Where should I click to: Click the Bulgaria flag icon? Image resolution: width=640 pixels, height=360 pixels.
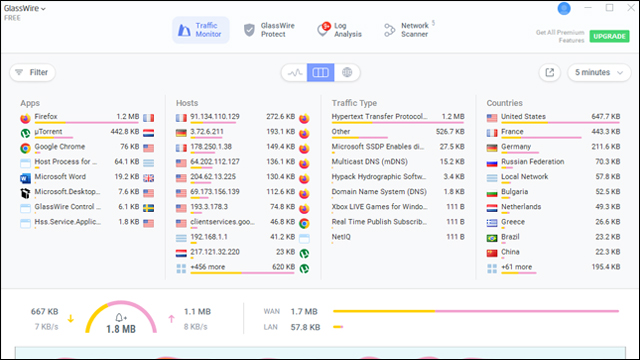click(x=492, y=193)
